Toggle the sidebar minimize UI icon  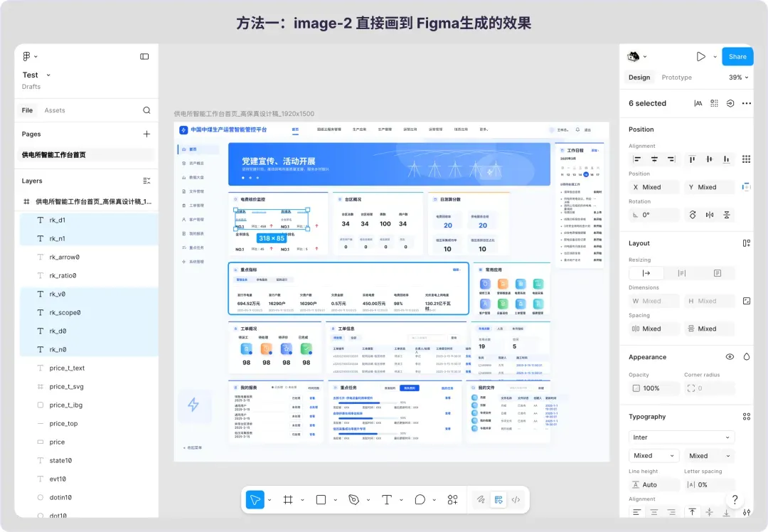tap(144, 56)
